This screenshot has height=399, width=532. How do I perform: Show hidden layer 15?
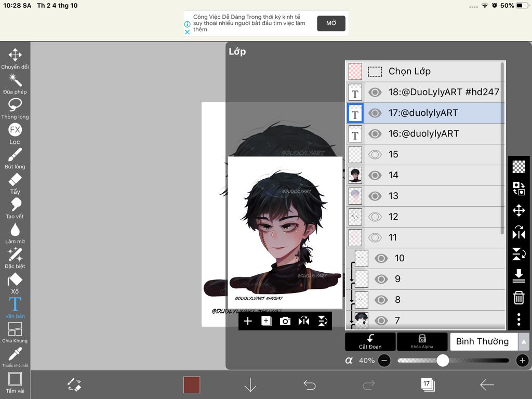tap(375, 154)
